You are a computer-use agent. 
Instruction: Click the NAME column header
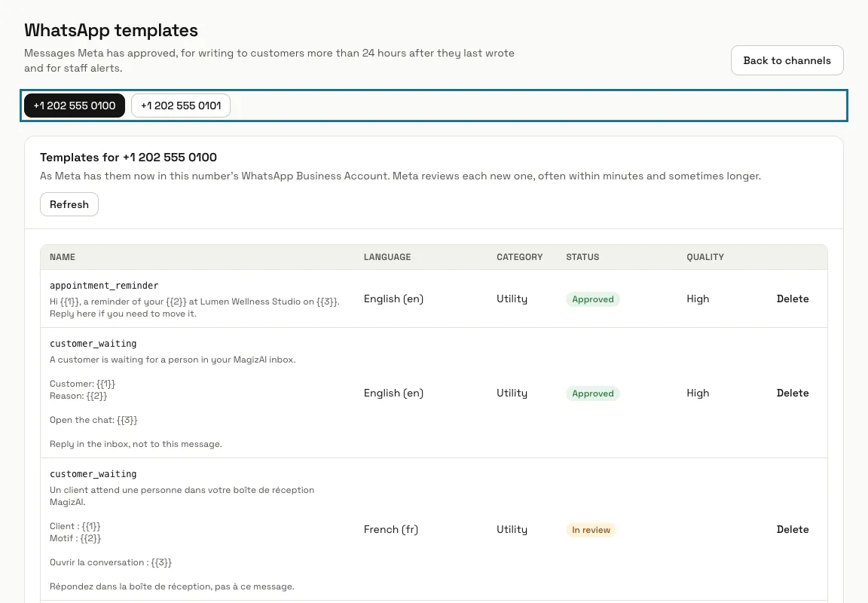click(63, 257)
